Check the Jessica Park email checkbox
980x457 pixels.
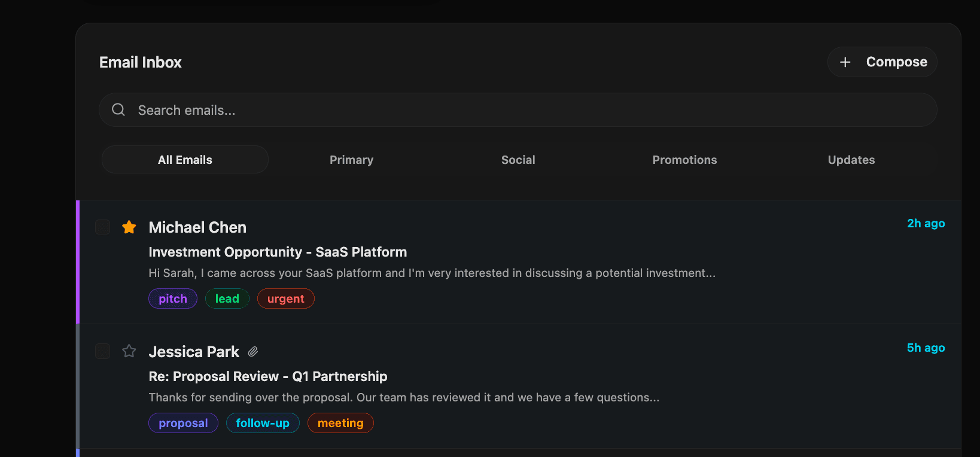coord(103,351)
